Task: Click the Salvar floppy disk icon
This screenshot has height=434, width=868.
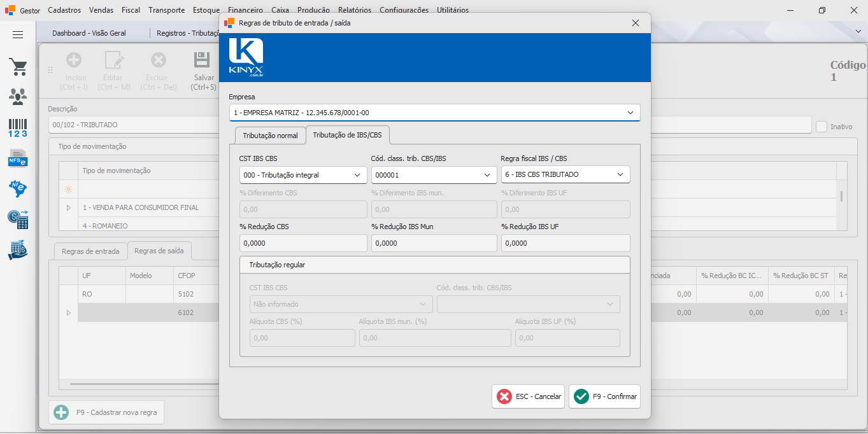Action: point(203,60)
